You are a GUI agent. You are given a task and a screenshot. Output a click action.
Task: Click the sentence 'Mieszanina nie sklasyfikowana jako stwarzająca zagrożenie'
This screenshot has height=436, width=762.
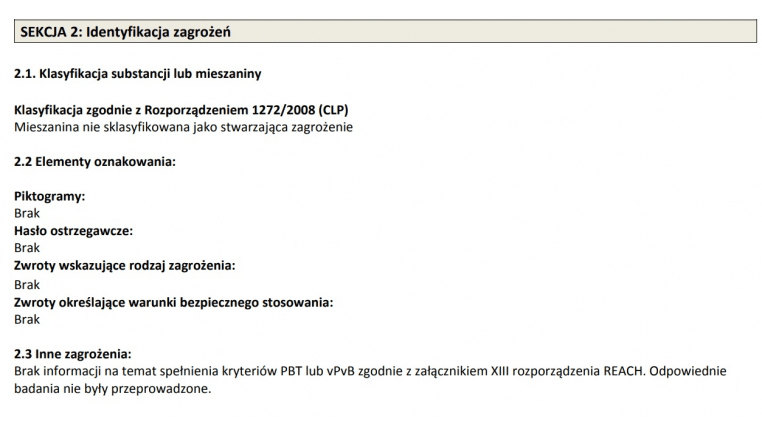[183, 127]
